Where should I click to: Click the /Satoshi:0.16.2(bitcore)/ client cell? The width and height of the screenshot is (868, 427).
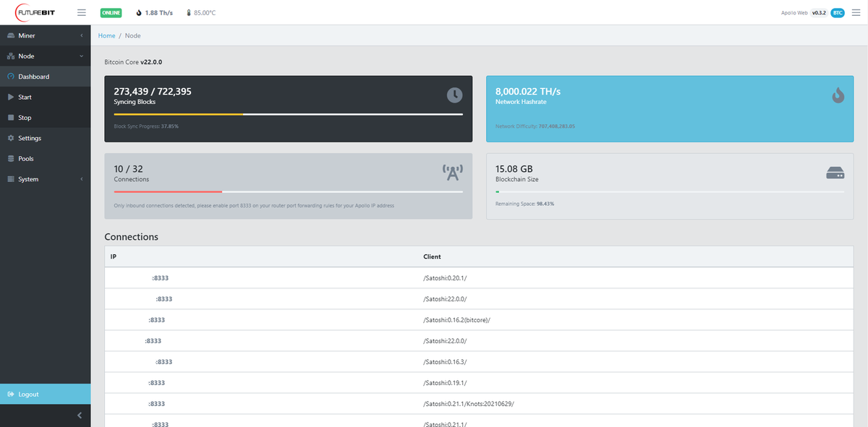click(457, 319)
